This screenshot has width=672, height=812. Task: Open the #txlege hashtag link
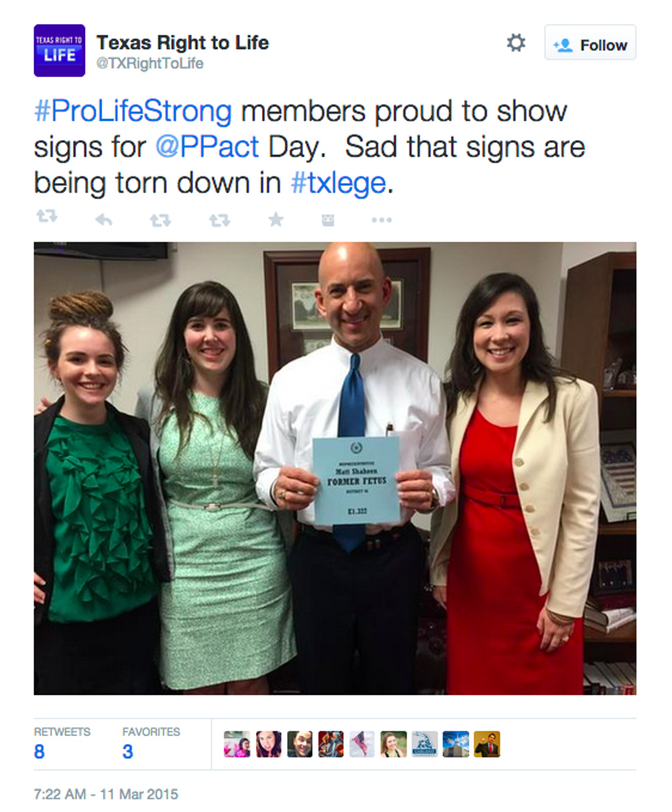point(339,183)
